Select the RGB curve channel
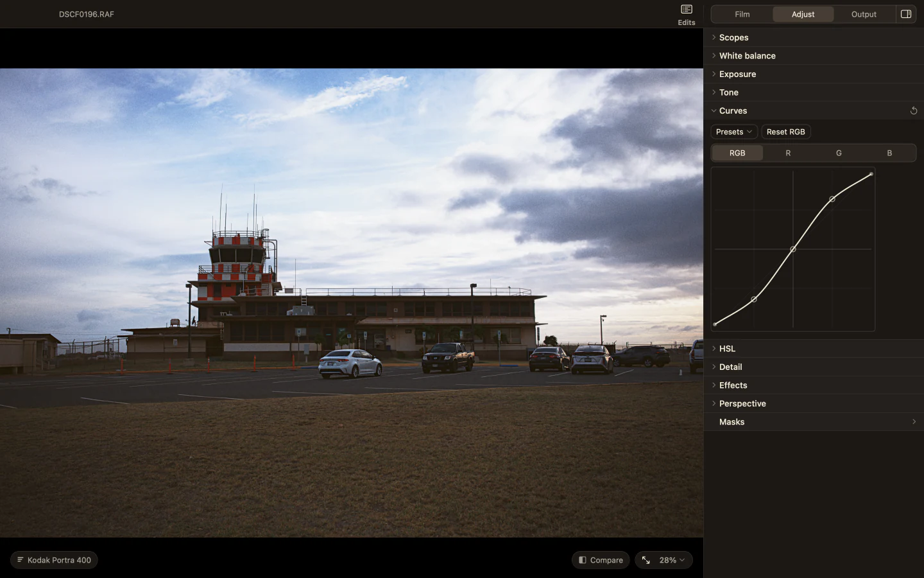This screenshot has width=924, height=578. [737, 153]
